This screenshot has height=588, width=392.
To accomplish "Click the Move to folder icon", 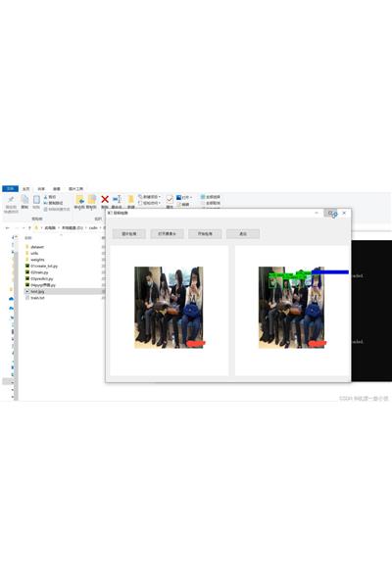I will pyautogui.click(x=79, y=200).
